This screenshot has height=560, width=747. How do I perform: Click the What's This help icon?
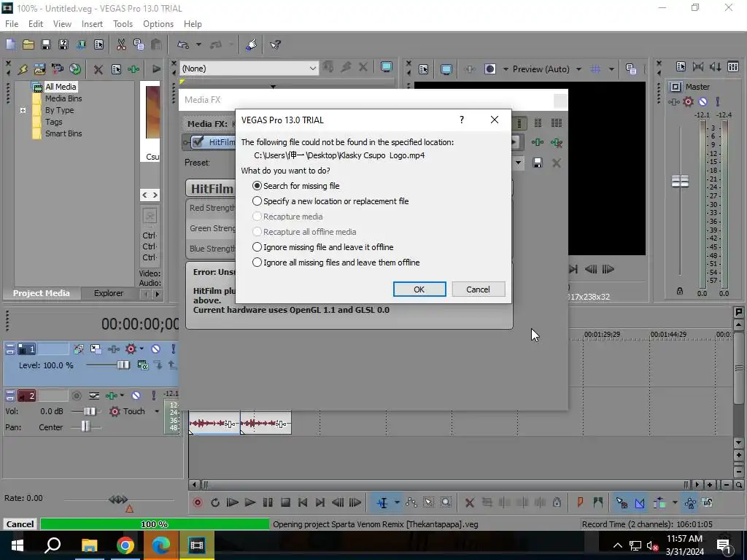click(x=275, y=44)
